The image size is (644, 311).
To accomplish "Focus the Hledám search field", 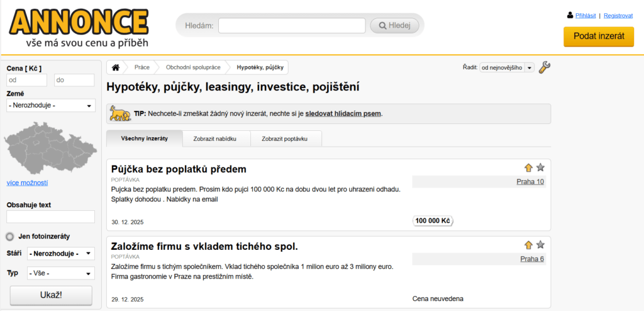I will [292, 26].
